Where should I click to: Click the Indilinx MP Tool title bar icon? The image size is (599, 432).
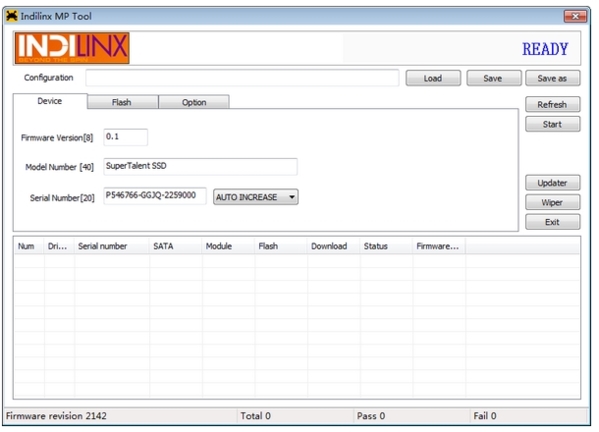(12, 16)
